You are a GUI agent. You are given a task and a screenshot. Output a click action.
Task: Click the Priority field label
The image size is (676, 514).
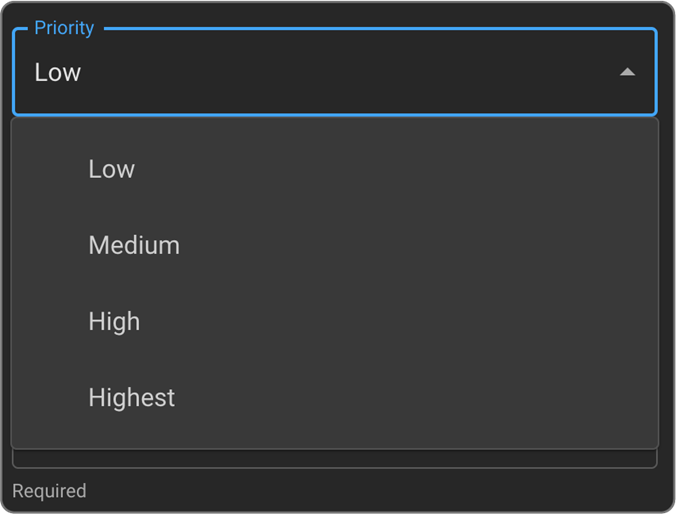pyautogui.click(x=64, y=28)
